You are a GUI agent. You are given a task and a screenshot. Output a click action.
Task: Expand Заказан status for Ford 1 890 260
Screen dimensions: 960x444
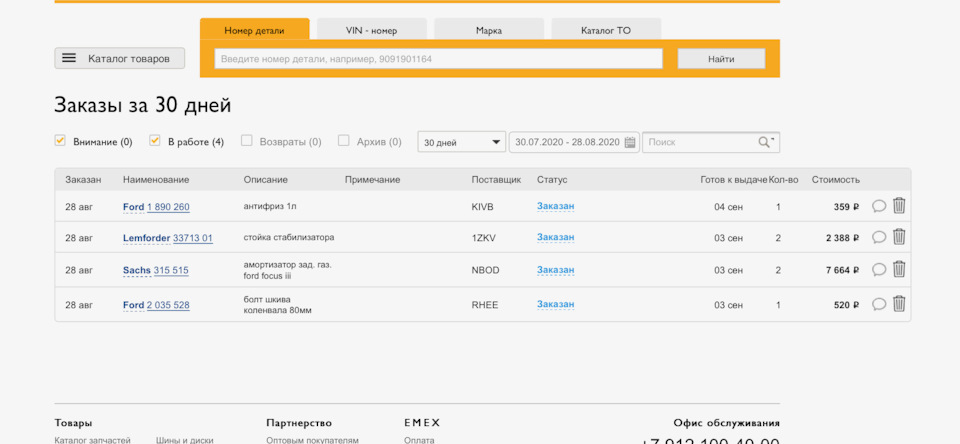click(x=555, y=206)
